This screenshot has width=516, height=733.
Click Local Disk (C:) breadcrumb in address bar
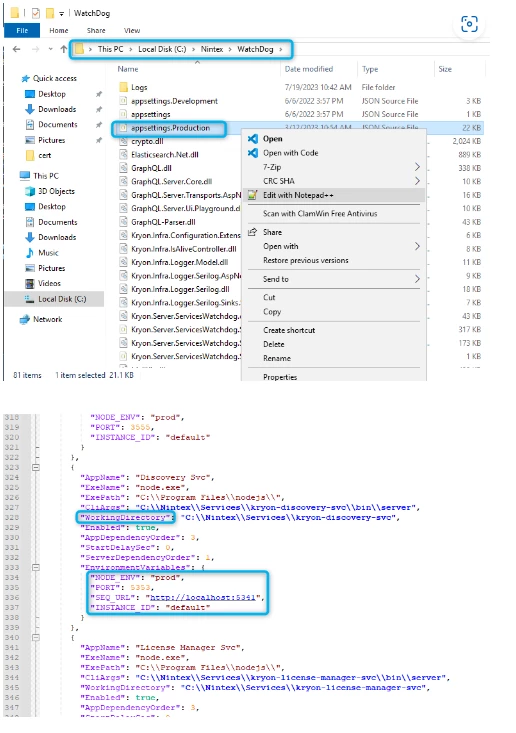(162, 49)
